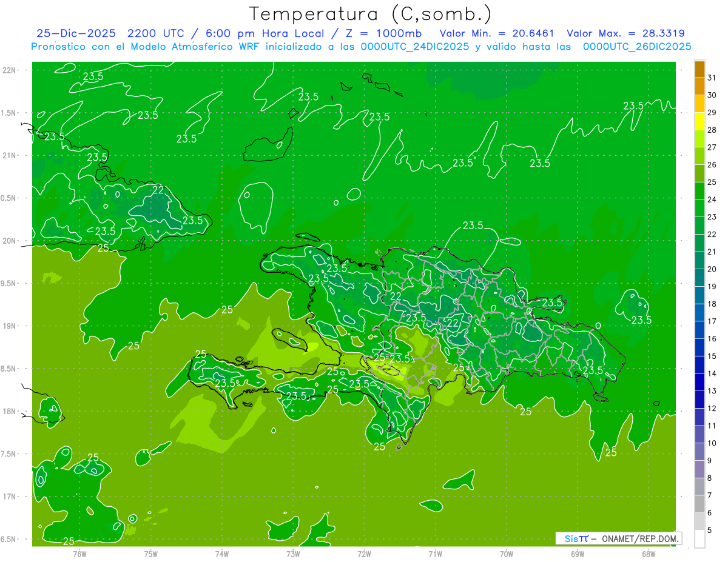Click the "75W" longitude axis label
The width and height of the screenshot is (728, 562).
(151, 554)
